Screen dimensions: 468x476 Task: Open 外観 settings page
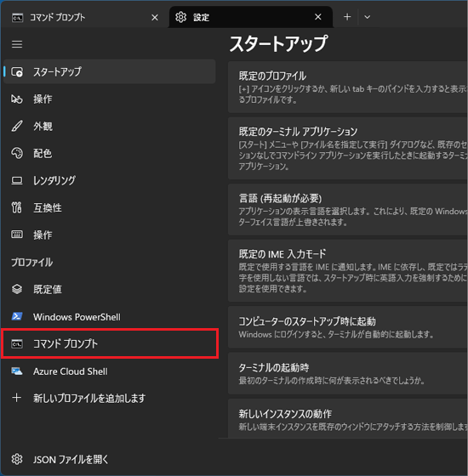[110, 126]
